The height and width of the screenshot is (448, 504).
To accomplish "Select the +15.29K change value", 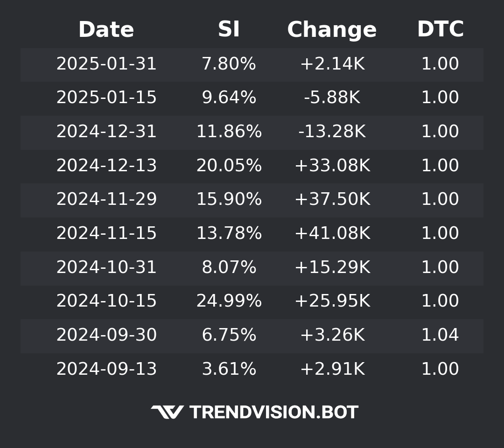I will point(332,267).
